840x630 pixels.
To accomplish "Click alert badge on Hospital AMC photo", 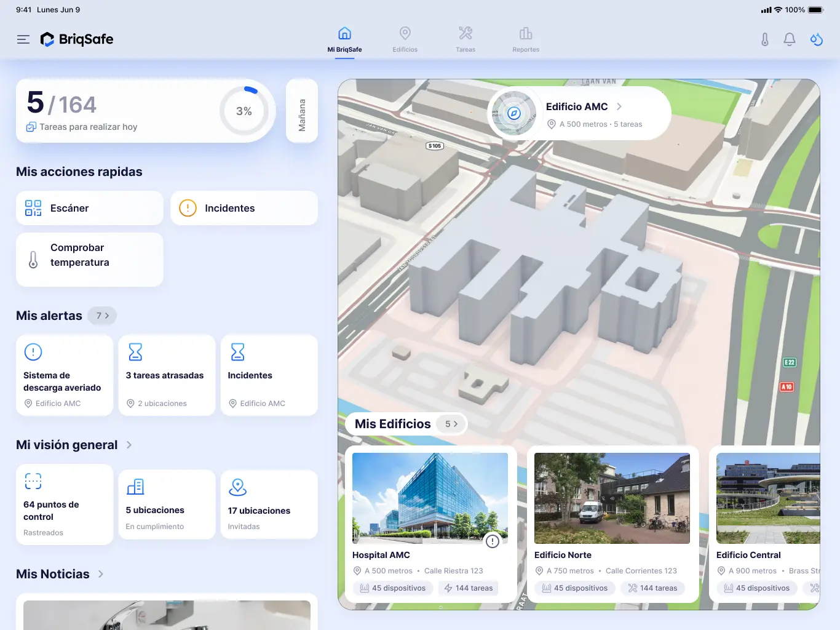I will coord(493,541).
